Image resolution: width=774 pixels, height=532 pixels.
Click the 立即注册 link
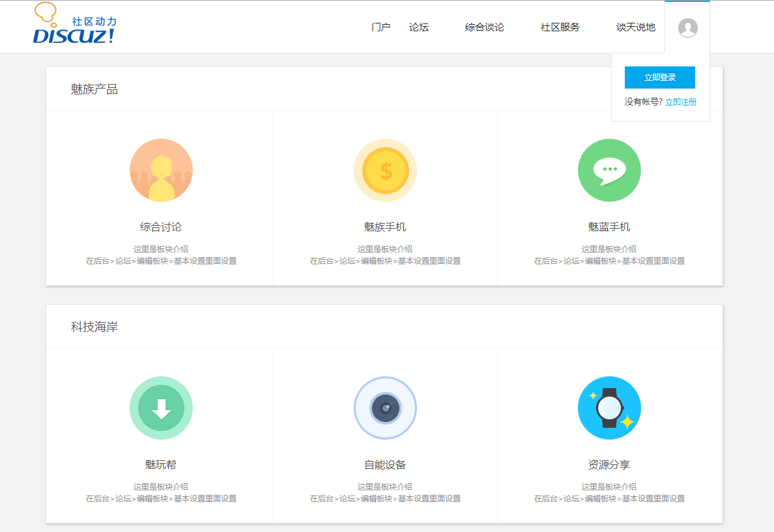(x=681, y=102)
